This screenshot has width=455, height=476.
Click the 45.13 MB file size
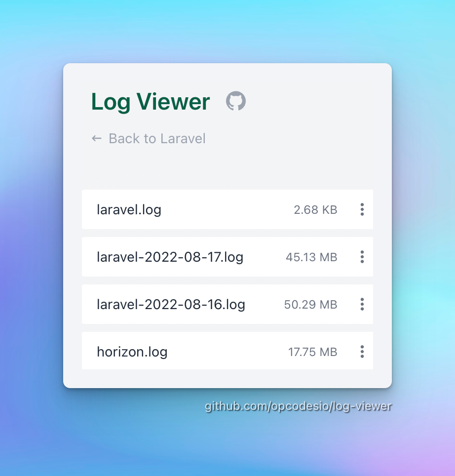pos(311,257)
